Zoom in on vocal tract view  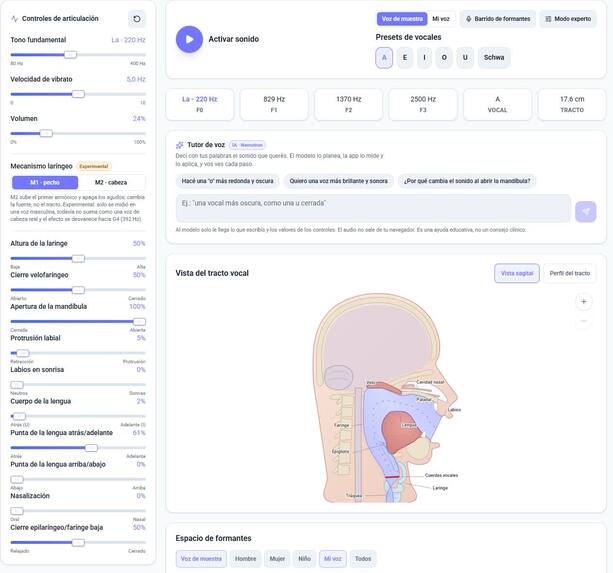pos(583,301)
